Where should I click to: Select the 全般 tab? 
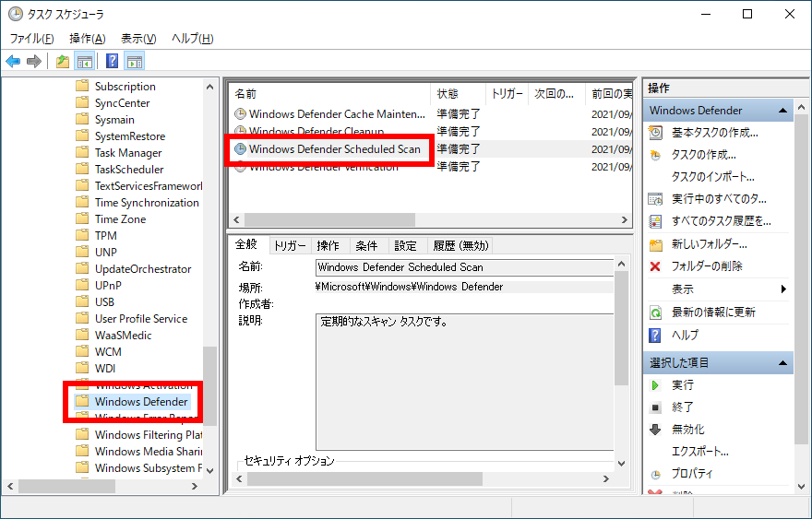(246, 244)
